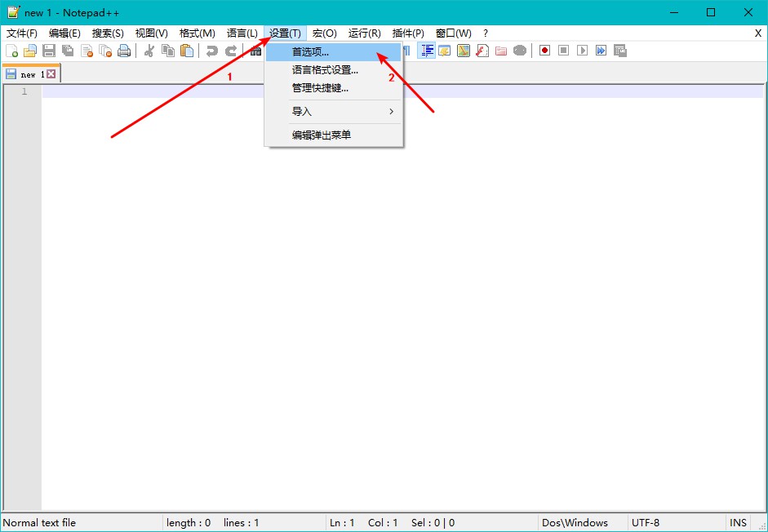Screen dimensions: 768x532
Task: Click the Undo arrow icon
Action: [x=211, y=51]
